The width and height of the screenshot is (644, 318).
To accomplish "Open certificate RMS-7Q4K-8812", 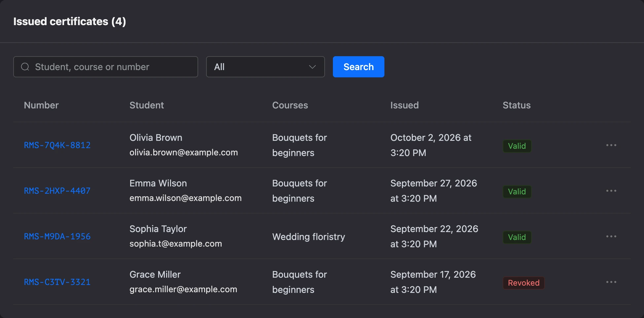I will pos(57,145).
